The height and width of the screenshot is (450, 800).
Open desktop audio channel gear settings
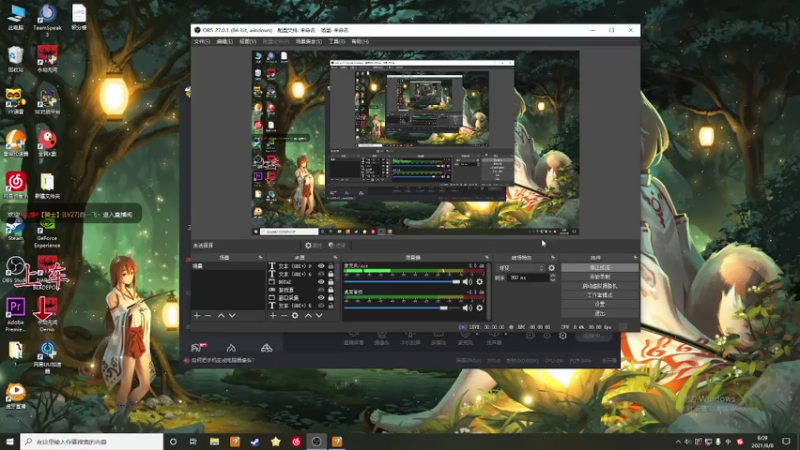[480, 308]
